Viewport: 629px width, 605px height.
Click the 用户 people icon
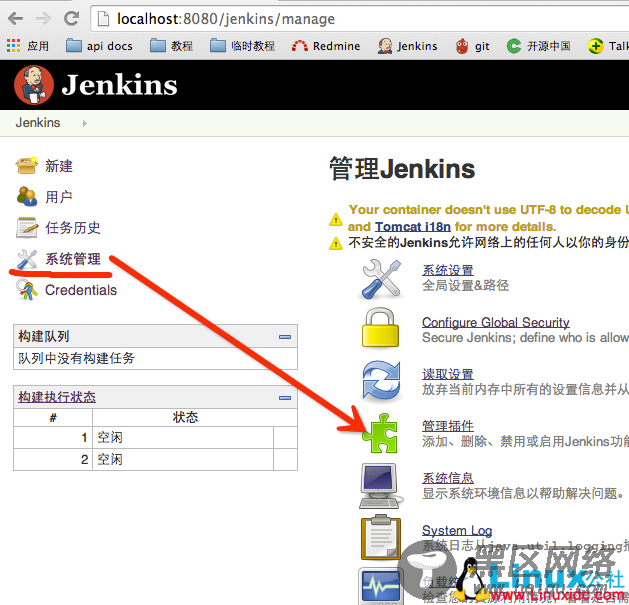pos(26,196)
